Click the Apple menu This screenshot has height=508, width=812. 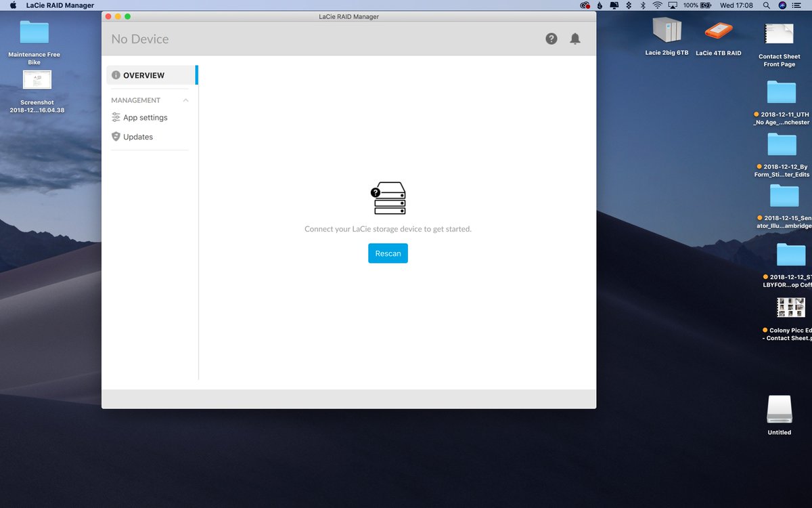(12, 5)
